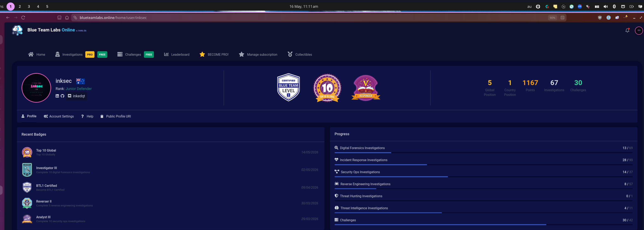Click the Top 10 Global badge in header

click(x=327, y=88)
